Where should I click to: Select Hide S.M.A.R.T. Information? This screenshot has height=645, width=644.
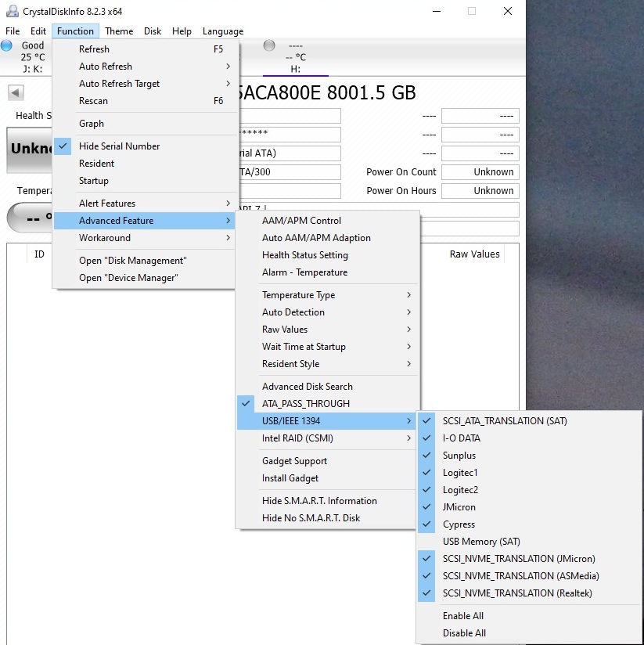[x=328, y=501]
